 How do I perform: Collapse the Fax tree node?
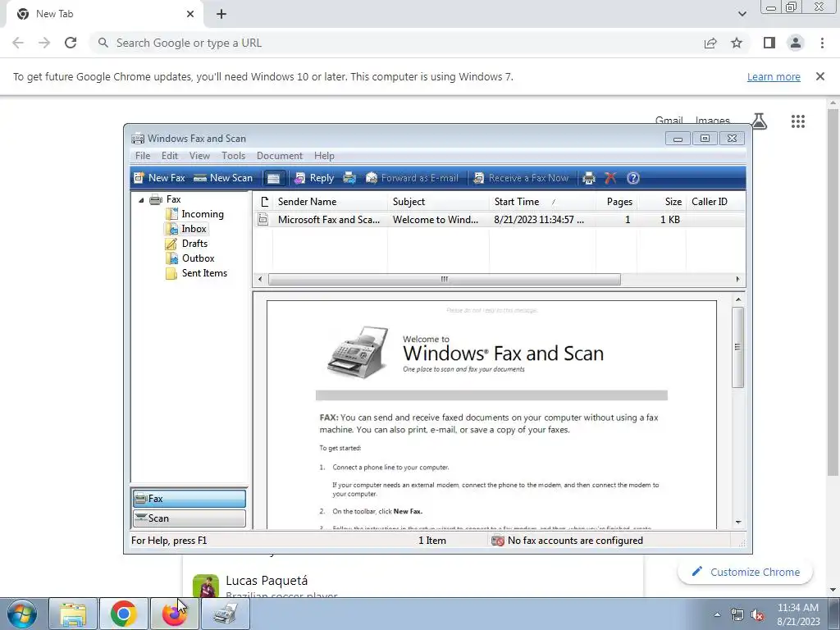coord(141,200)
